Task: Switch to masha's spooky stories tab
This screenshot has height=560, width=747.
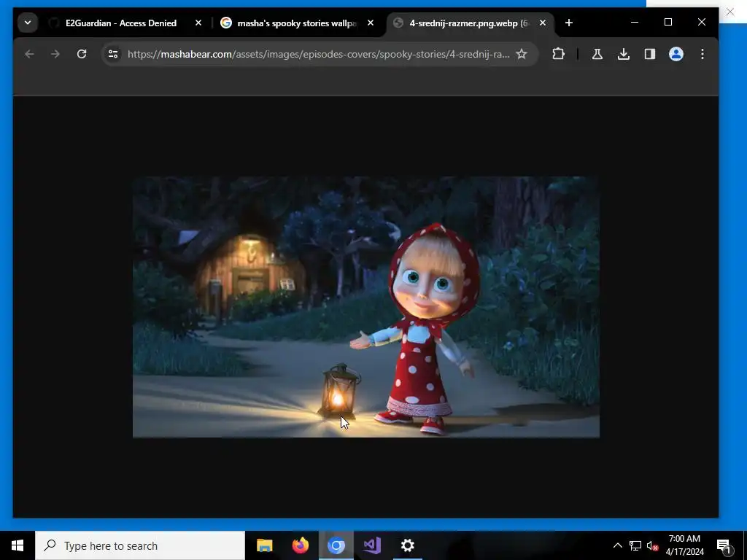Action: pos(298,23)
